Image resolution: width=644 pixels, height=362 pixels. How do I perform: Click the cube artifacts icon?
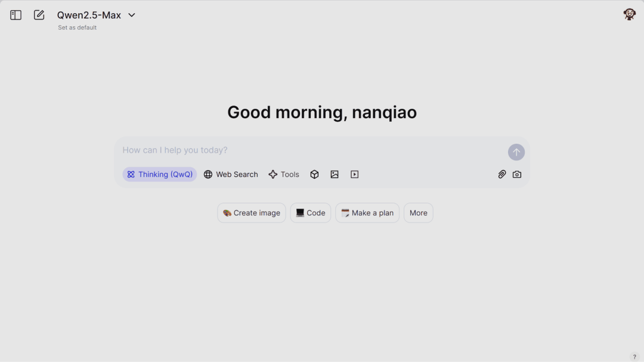click(x=315, y=174)
